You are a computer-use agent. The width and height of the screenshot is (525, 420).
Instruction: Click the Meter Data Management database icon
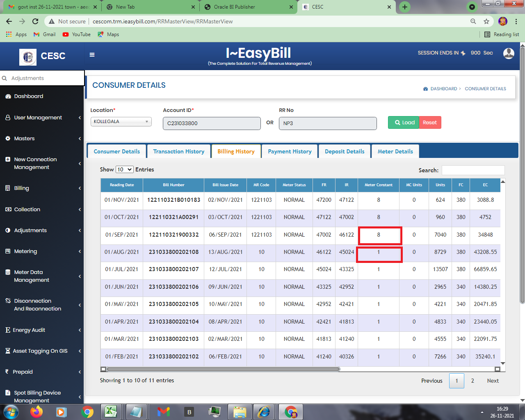click(8, 272)
